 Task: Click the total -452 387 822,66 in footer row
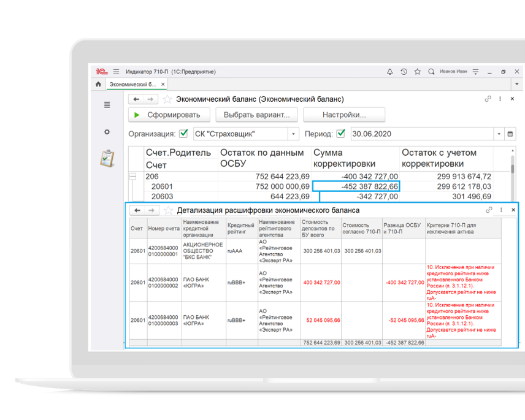[405, 343]
